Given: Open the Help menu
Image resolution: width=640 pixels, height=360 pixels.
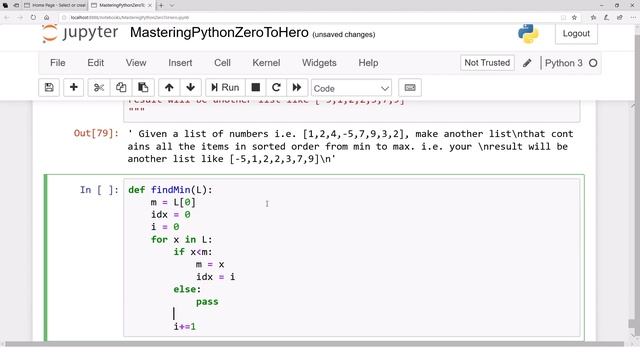Looking at the screenshot, I should [368, 63].
